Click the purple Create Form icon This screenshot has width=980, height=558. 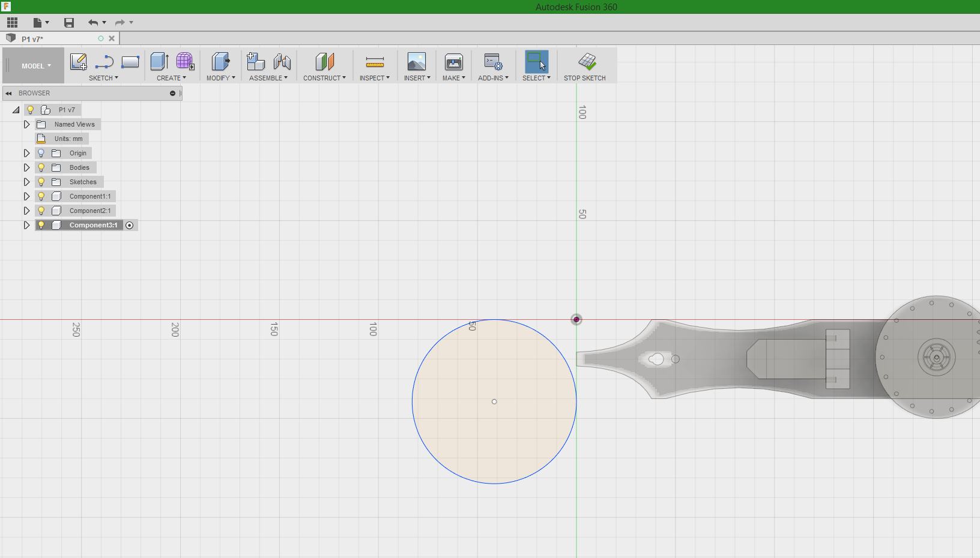point(185,61)
